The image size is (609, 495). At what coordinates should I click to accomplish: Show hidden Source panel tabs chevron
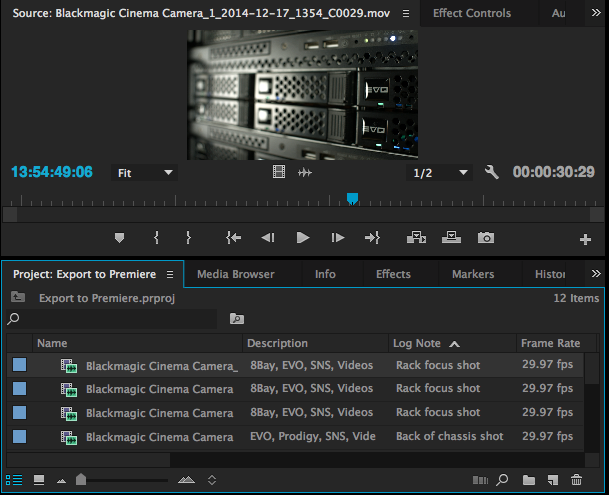pos(596,13)
